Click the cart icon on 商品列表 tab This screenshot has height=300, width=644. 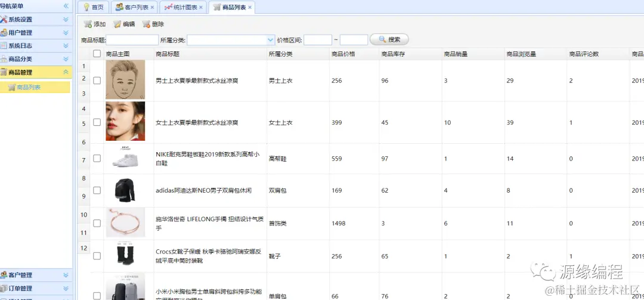217,7
